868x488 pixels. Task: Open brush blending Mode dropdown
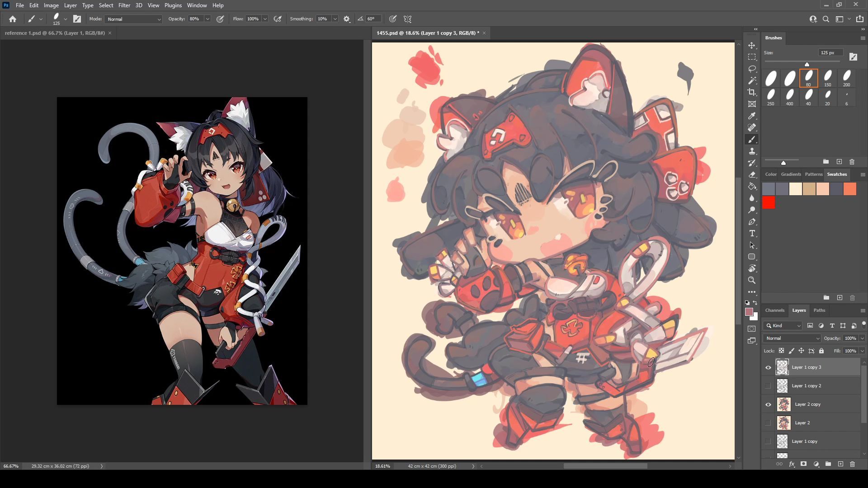(x=133, y=19)
